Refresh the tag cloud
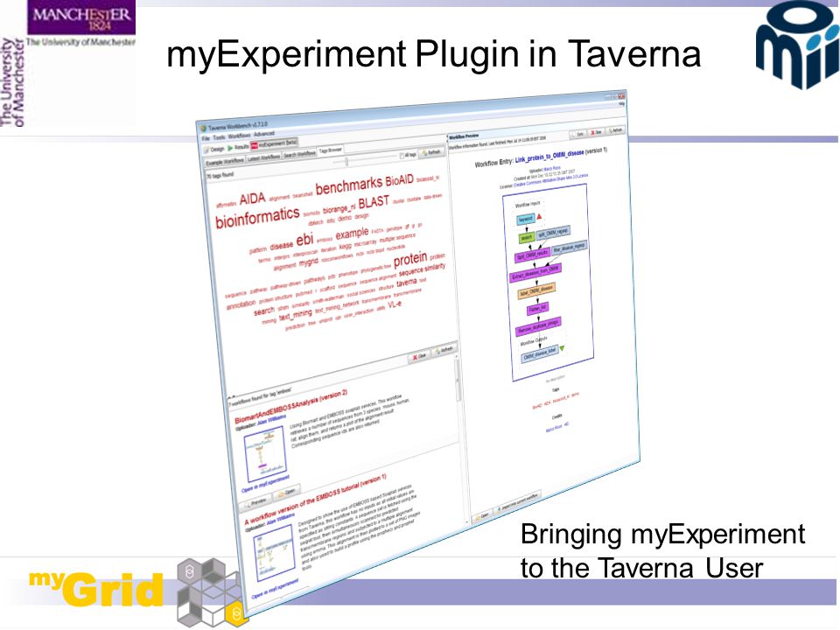The image size is (840, 630). (x=431, y=152)
